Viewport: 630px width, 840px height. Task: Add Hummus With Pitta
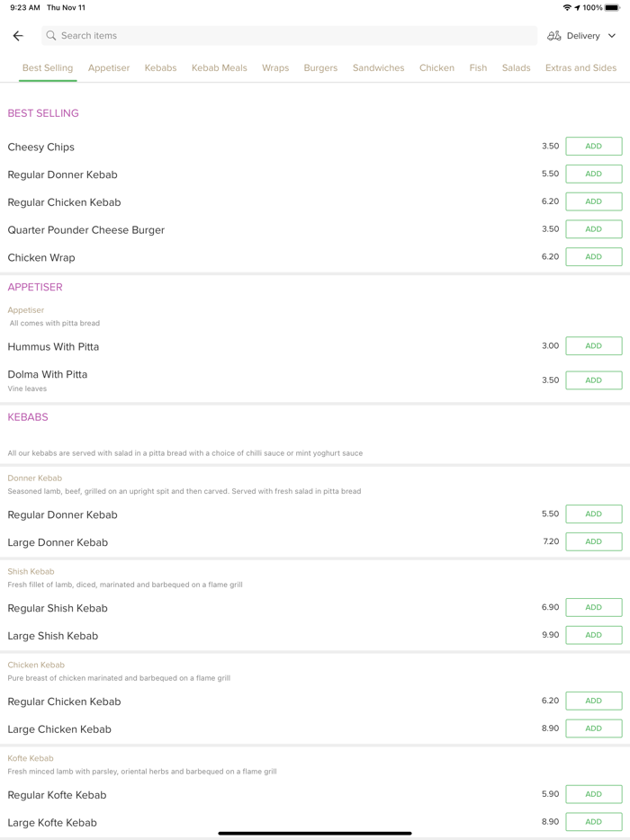pyautogui.click(x=593, y=346)
